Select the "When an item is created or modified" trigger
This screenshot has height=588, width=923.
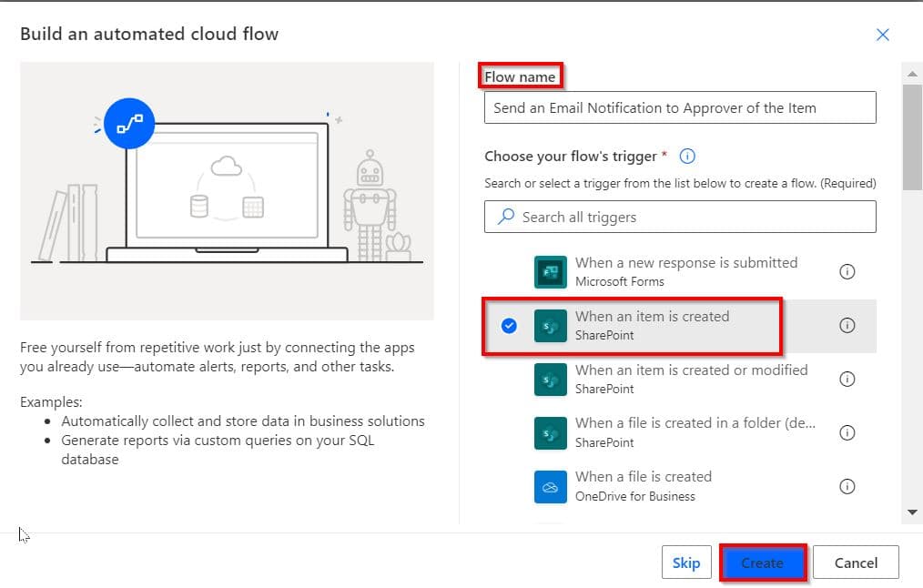click(692, 379)
